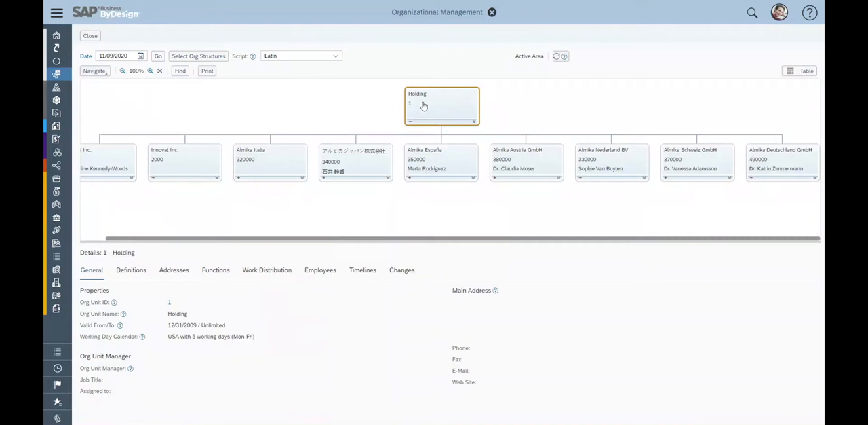
Task: Select the Almika Deutschland GmbH card
Action: tap(783, 163)
